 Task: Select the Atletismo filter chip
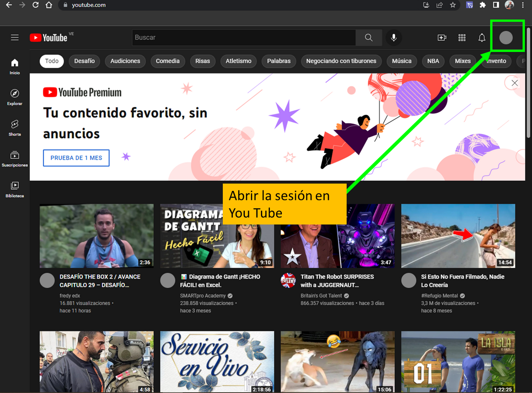point(239,61)
